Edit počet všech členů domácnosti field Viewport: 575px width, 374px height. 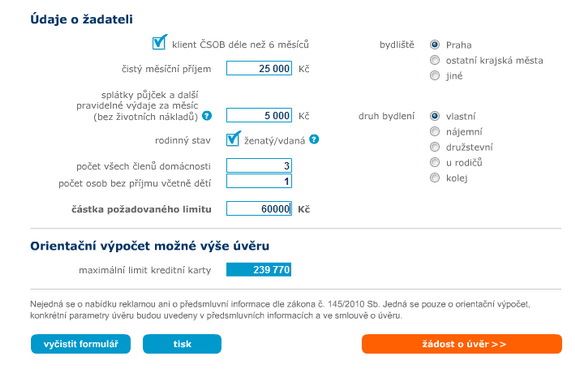tap(259, 166)
